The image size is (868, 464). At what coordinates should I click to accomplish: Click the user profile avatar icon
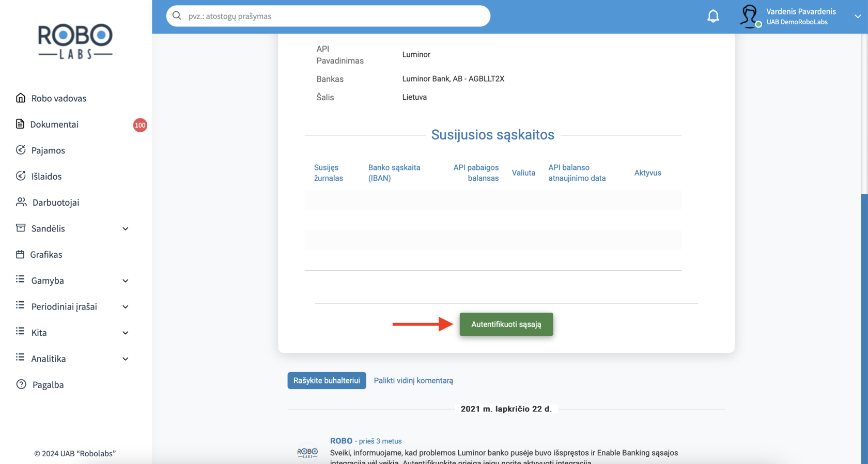(750, 16)
